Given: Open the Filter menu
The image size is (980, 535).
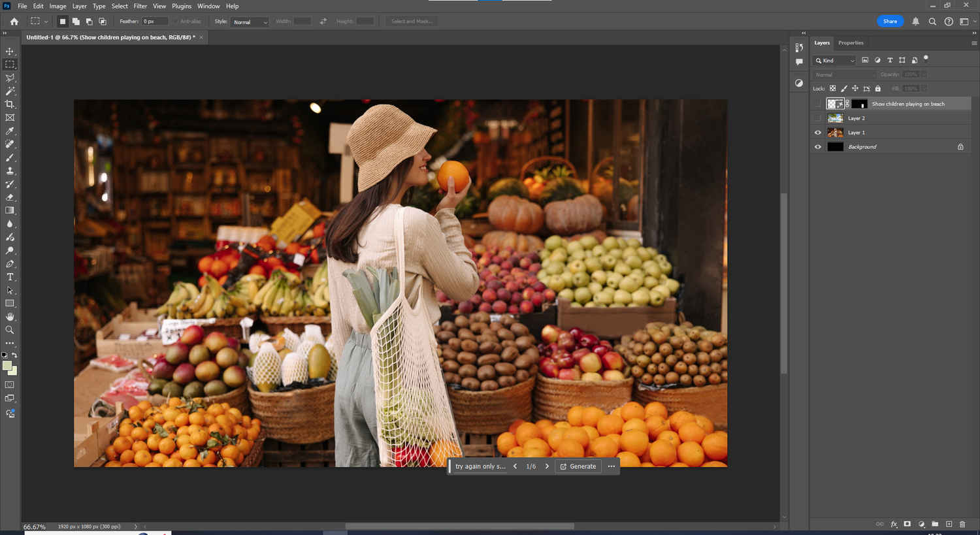Looking at the screenshot, I should click(x=140, y=6).
